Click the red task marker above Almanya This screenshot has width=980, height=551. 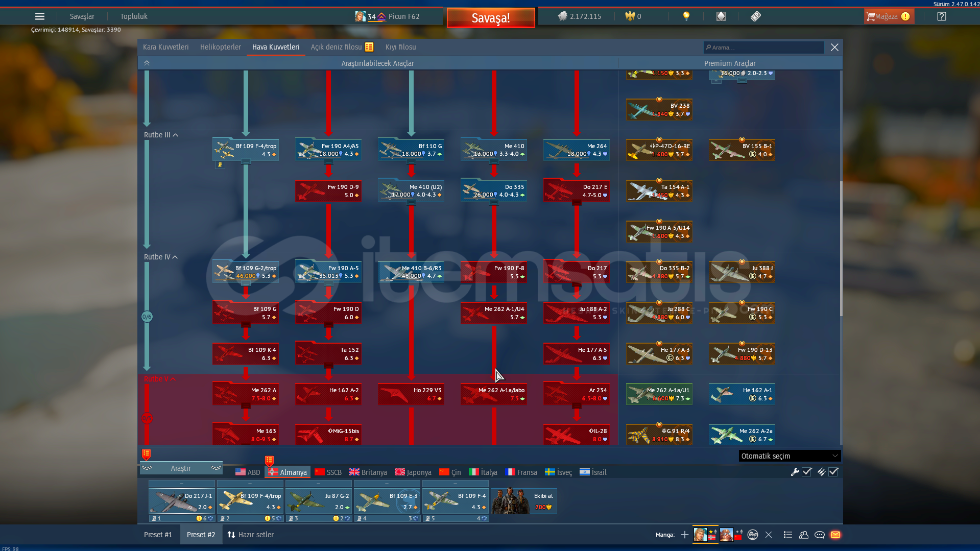(x=269, y=461)
